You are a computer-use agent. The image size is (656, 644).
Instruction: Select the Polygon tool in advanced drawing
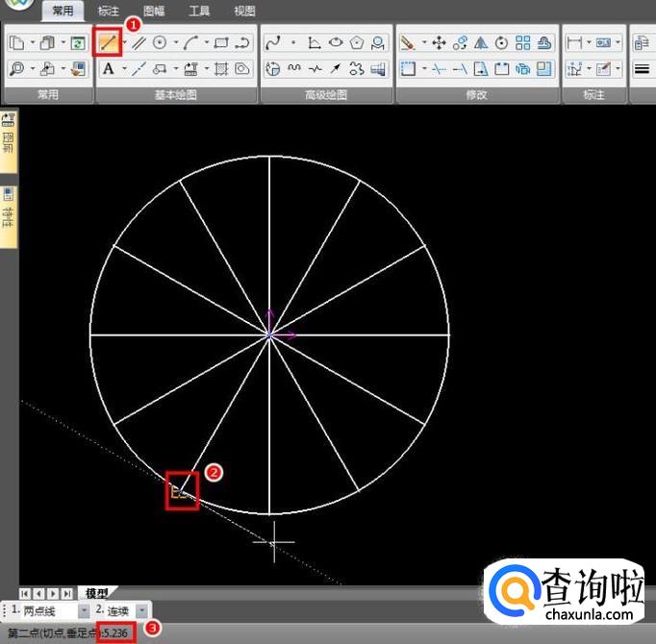point(357,42)
